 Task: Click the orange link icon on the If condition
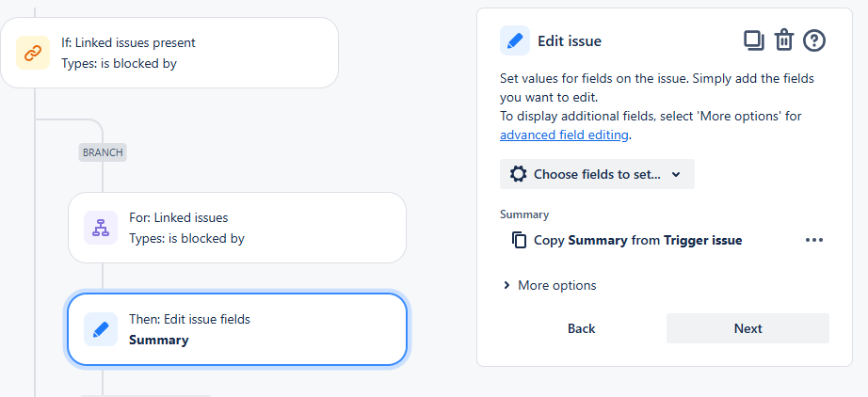pyautogui.click(x=33, y=53)
